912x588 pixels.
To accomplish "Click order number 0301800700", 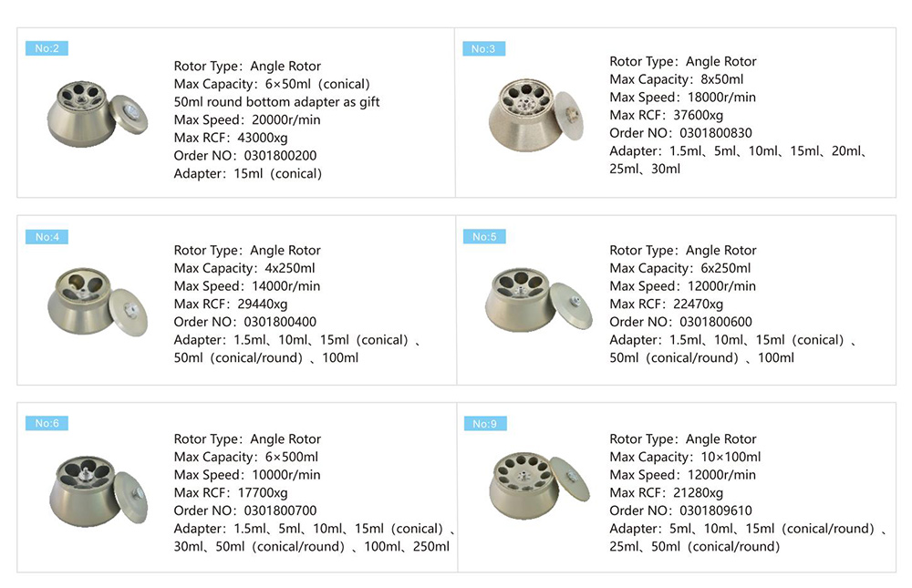I will tap(279, 511).
